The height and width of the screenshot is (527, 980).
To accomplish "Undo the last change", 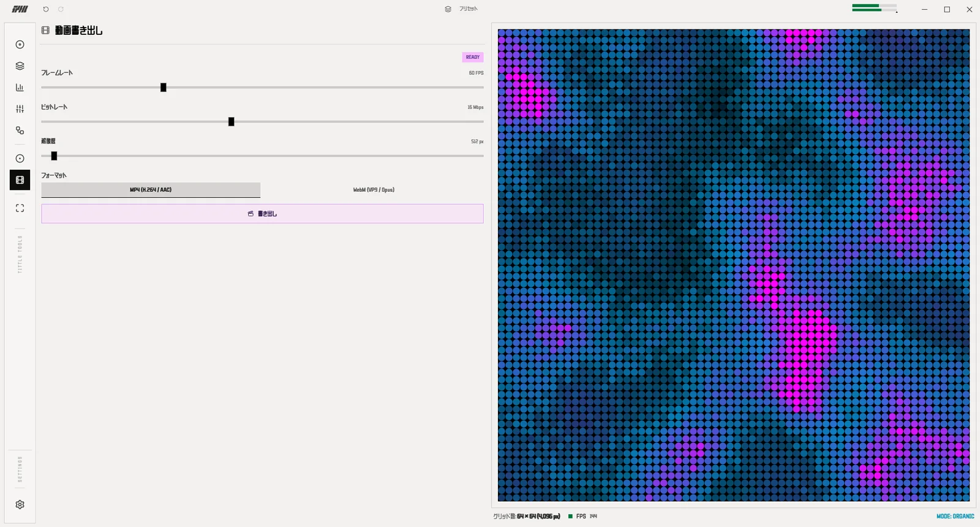I will 46,9.
